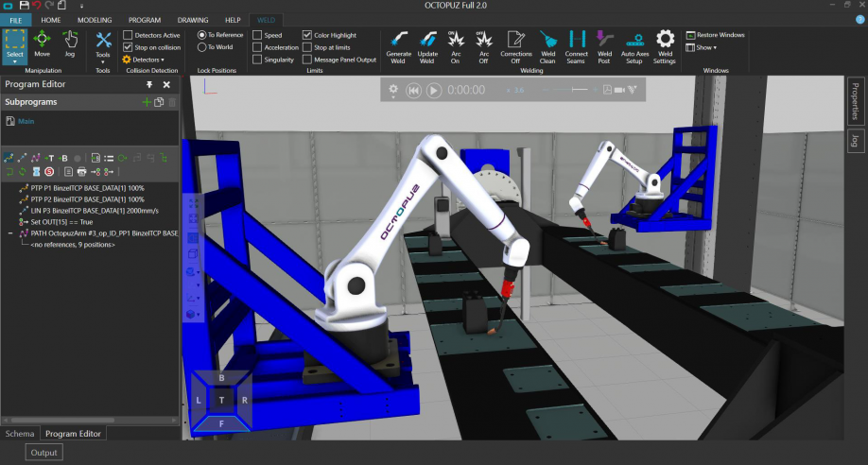Check Message Panel Output box

(307, 60)
